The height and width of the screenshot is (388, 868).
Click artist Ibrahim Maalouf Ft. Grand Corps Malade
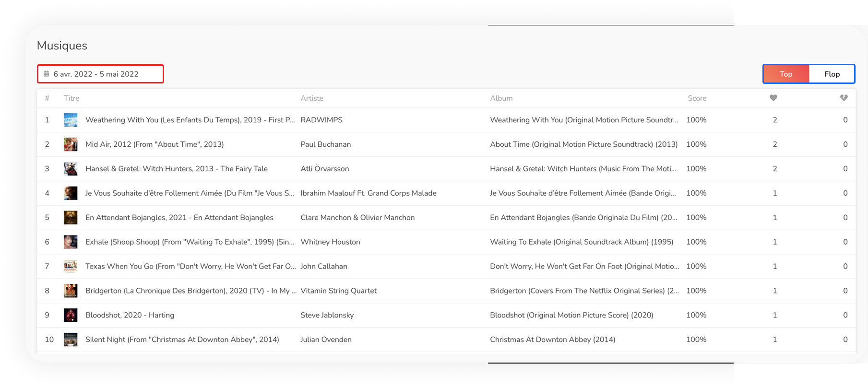tap(369, 193)
